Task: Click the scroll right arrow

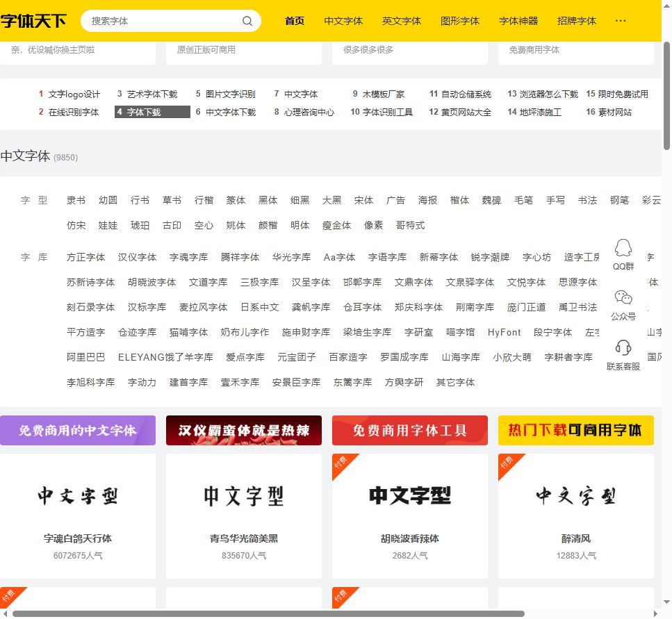Action: click(655, 614)
